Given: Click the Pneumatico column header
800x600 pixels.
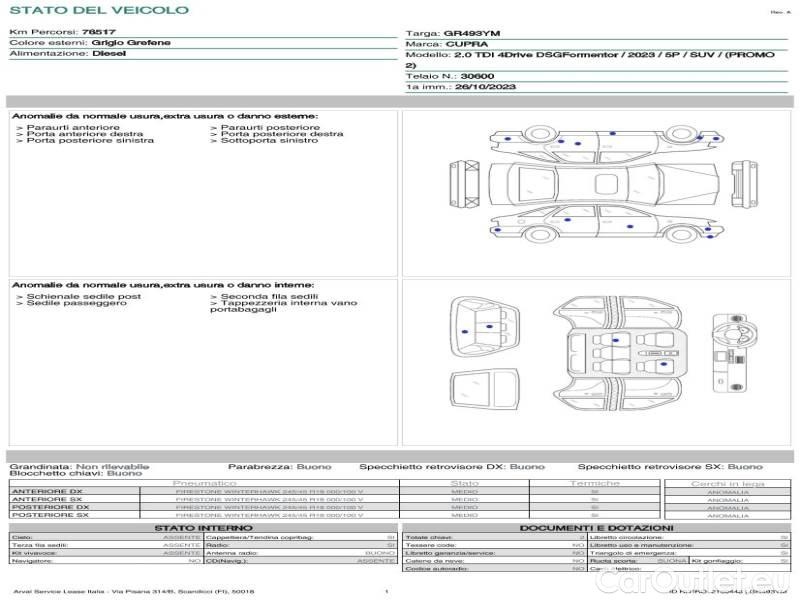Looking at the screenshot, I should coord(204,483).
